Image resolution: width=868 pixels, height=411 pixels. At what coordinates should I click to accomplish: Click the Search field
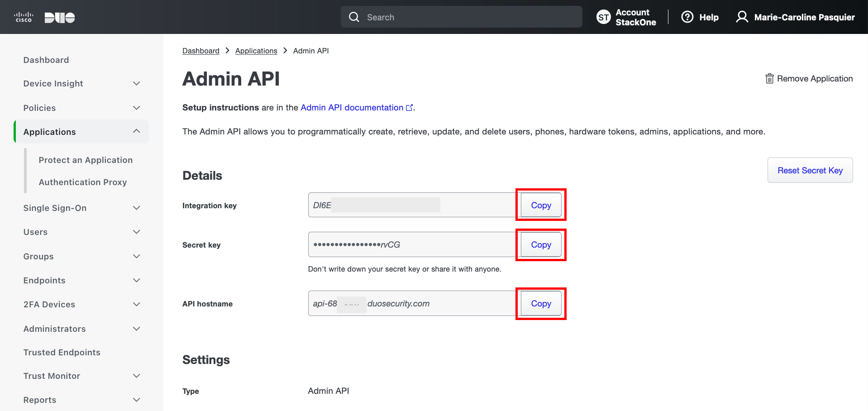click(462, 17)
